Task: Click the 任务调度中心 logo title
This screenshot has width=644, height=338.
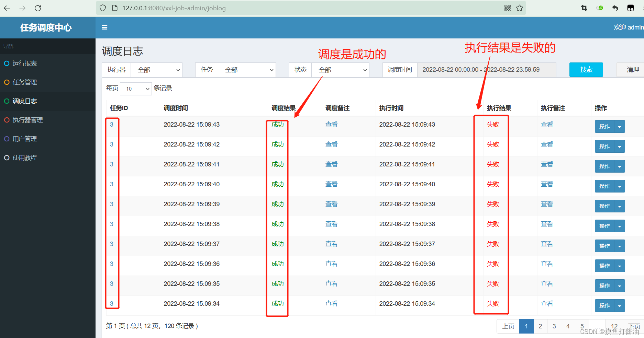Action: (46, 27)
